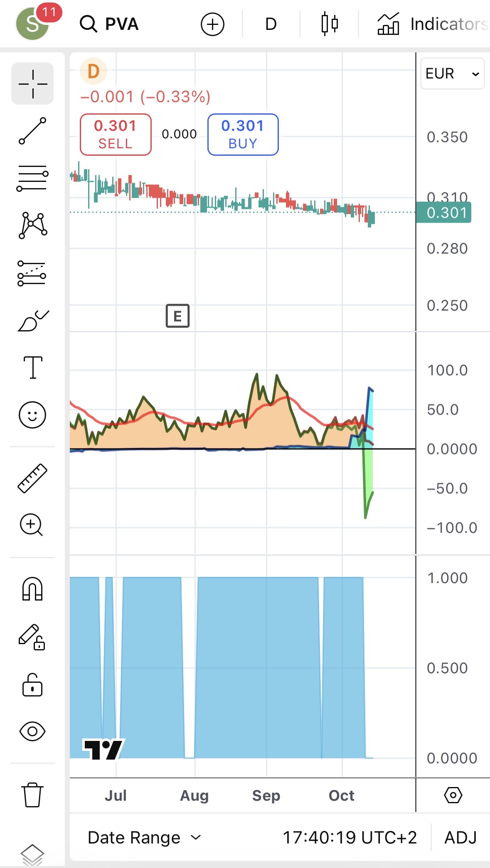
Task: Click the 17:40:19 UTC+2 timezone clock
Action: [350, 838]
